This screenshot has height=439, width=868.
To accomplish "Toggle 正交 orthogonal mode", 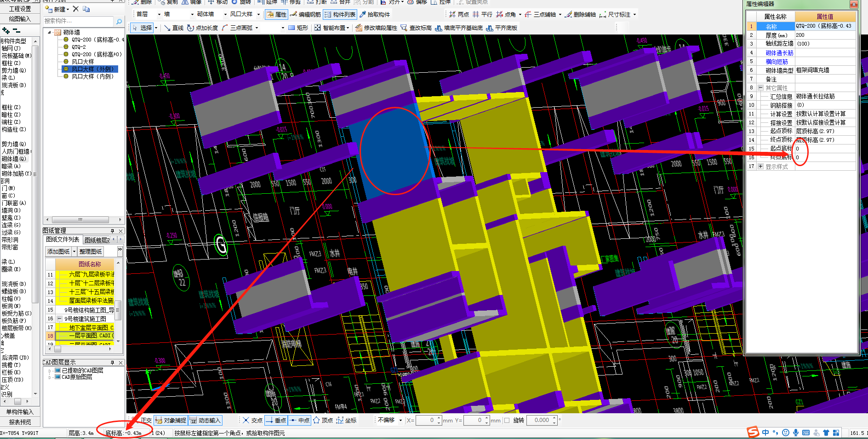I will point(146,420).
